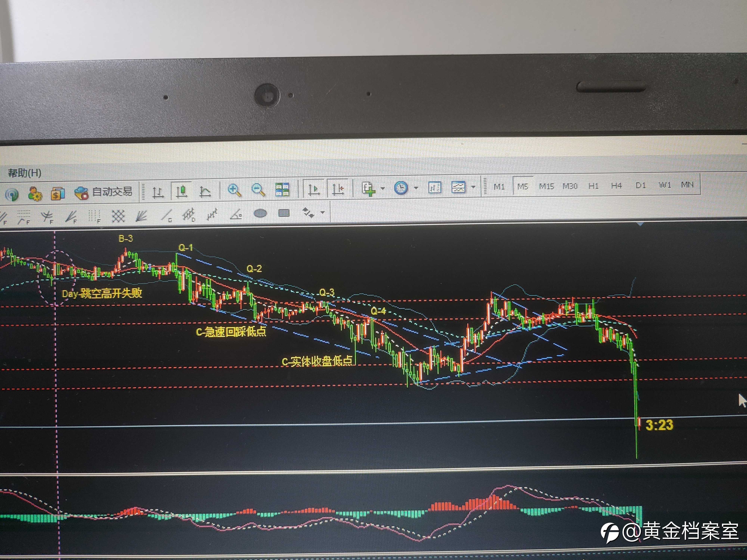The height and width of the screenshot is (560, 747).
Task: Click the radio-wave Signals icon in toolbar
Action: pyautogui.click(x=12, y=195)
